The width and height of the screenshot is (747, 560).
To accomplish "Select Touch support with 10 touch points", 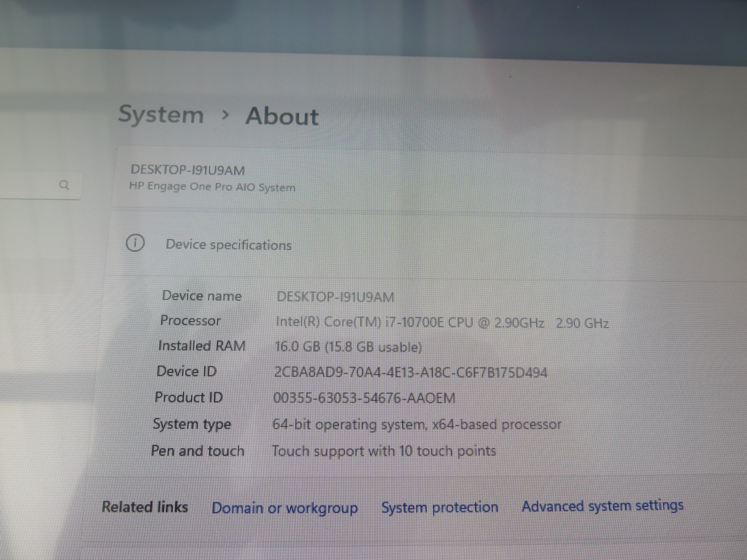I will pos(384,451).
